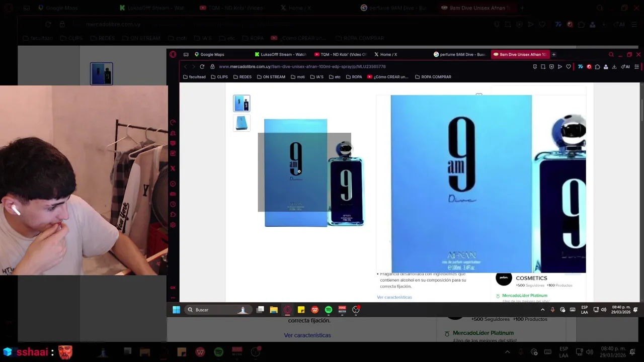Image resolution: width=644 pixels, height=362 pixels.
Task: Open the IA'S bookmarks folder
Action: [317, 77]
